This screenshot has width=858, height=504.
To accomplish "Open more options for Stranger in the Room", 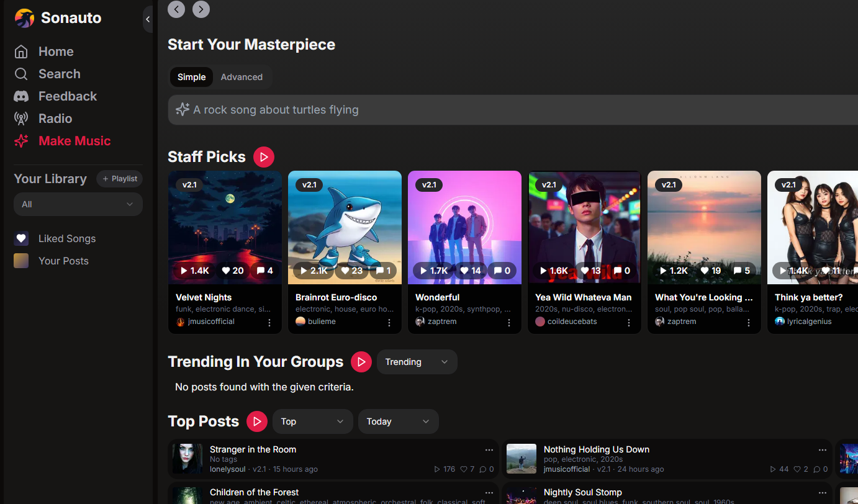I will pyautogui.click(x=489, y=450).
